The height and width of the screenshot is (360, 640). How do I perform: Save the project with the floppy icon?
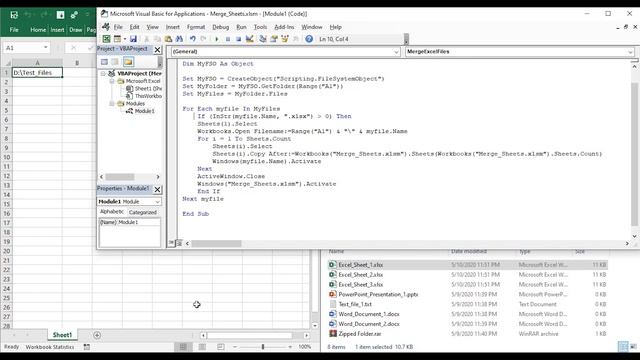pos(133,39)
